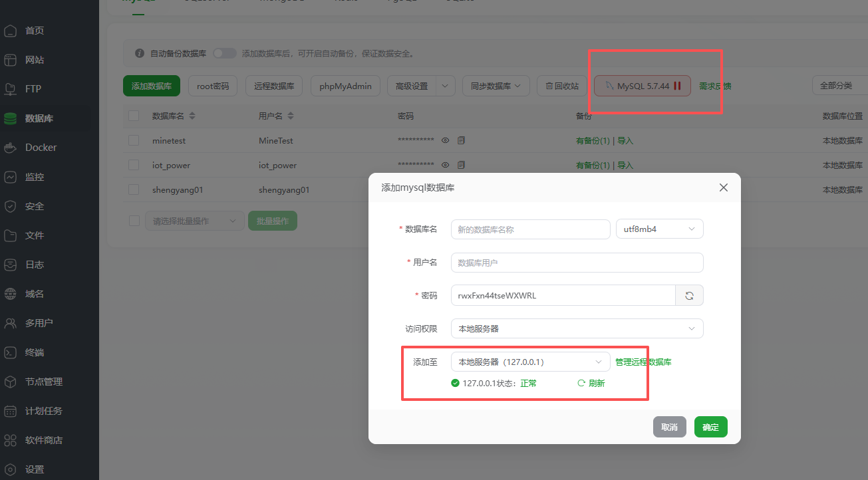Open the 终端 terminal sidebar item

pos(35,352)
